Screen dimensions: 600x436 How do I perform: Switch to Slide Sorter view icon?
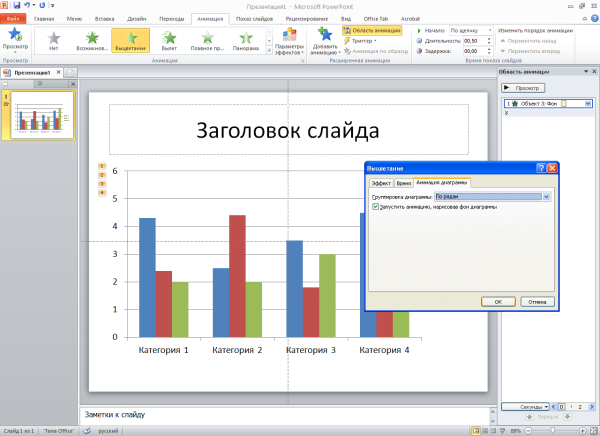(484, 431)
